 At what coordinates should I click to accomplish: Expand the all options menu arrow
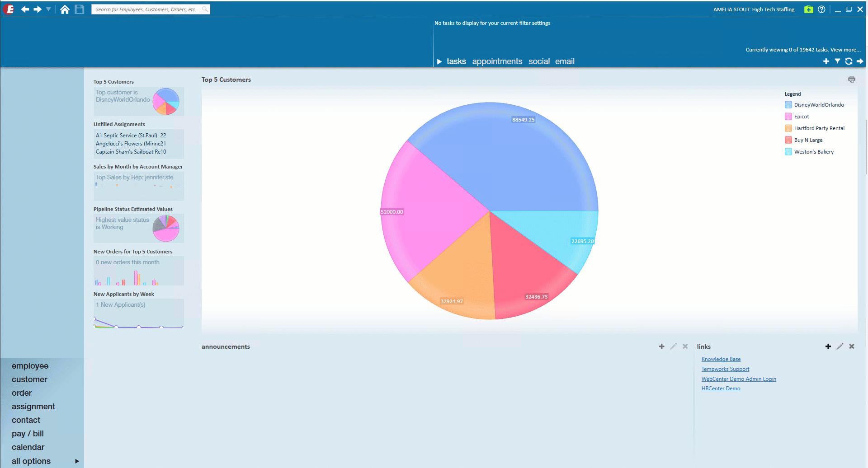click(77, 461)
